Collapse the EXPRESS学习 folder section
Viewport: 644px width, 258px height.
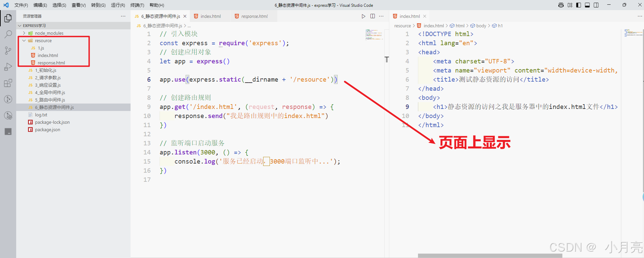tap(74, 26)
